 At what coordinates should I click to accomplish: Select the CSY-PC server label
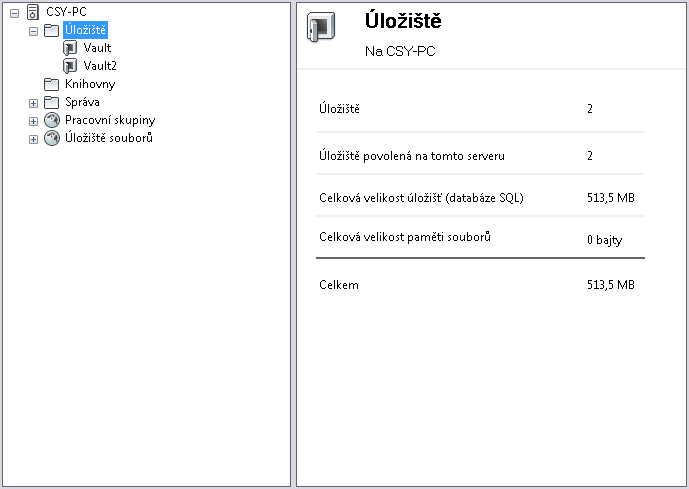coord(67,12)
